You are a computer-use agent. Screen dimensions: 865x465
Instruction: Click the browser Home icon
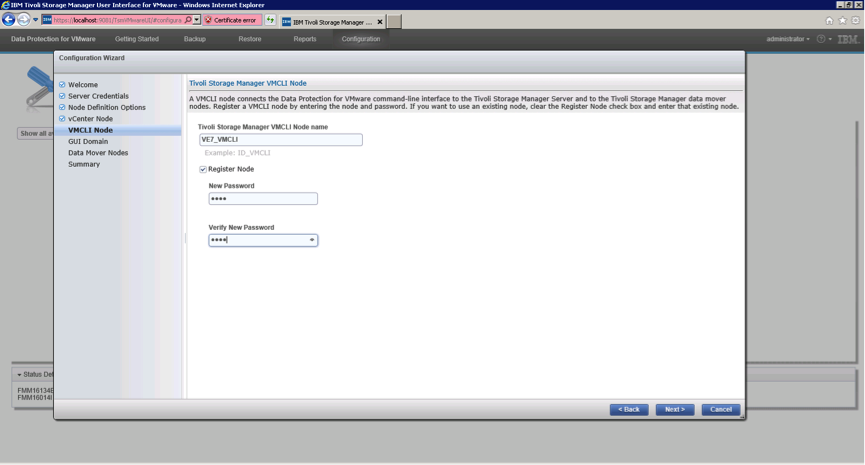click(829, 20)
